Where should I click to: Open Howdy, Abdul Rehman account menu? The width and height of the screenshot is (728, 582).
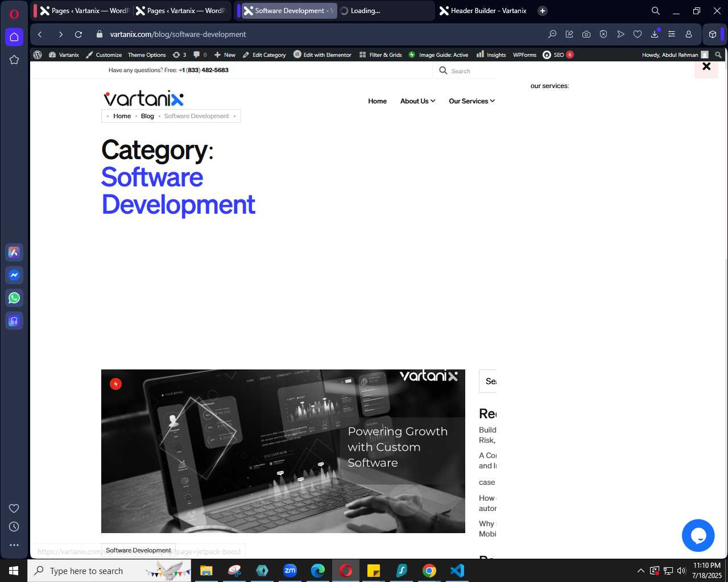tap(675, 55)
